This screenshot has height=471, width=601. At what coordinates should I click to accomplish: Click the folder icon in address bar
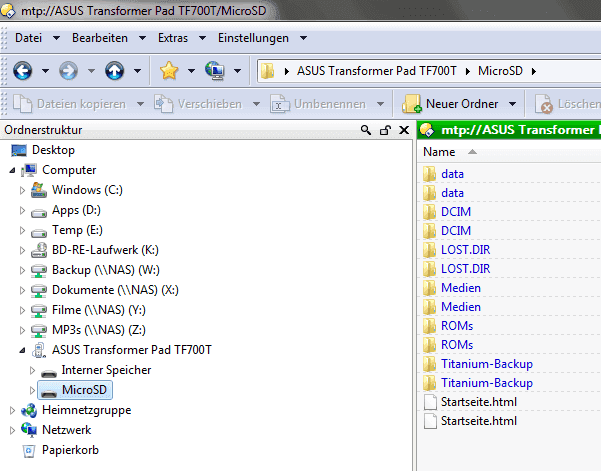268,71
